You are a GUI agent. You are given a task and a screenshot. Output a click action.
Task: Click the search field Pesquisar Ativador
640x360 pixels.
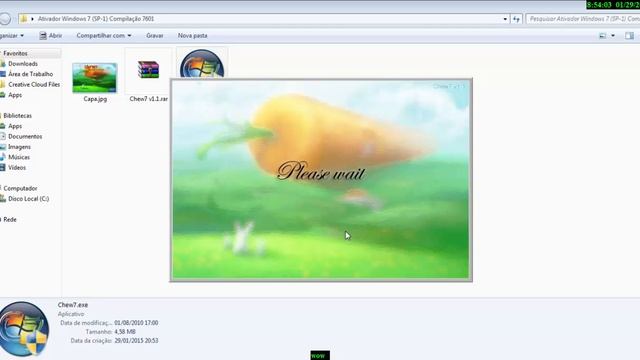584,19
